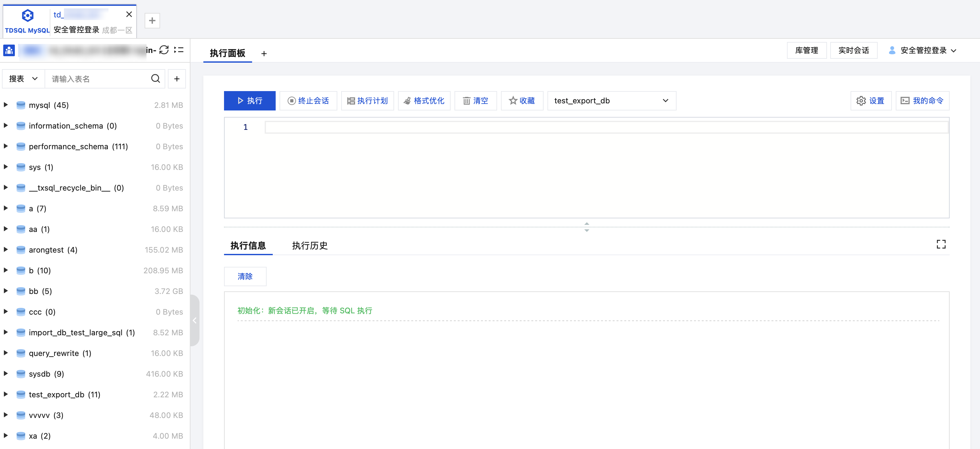Click the 库管理 button

pos(807,51)
